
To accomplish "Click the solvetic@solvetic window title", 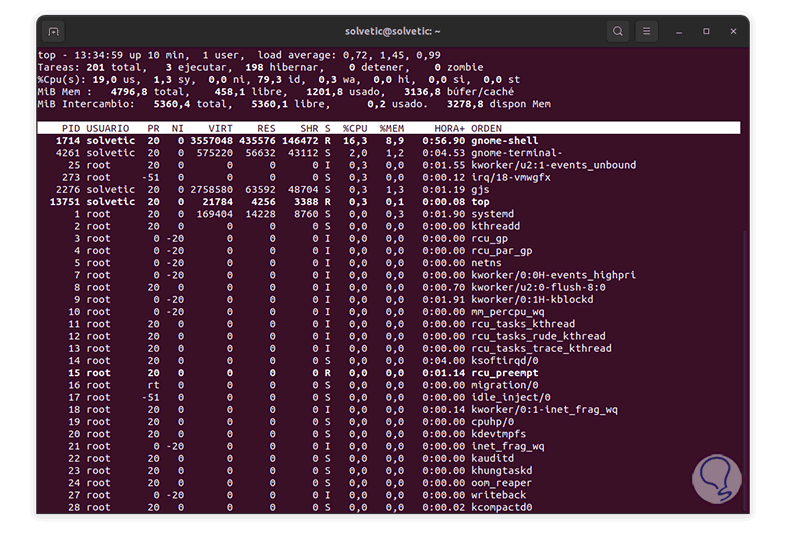I will (x=392, y=32).
